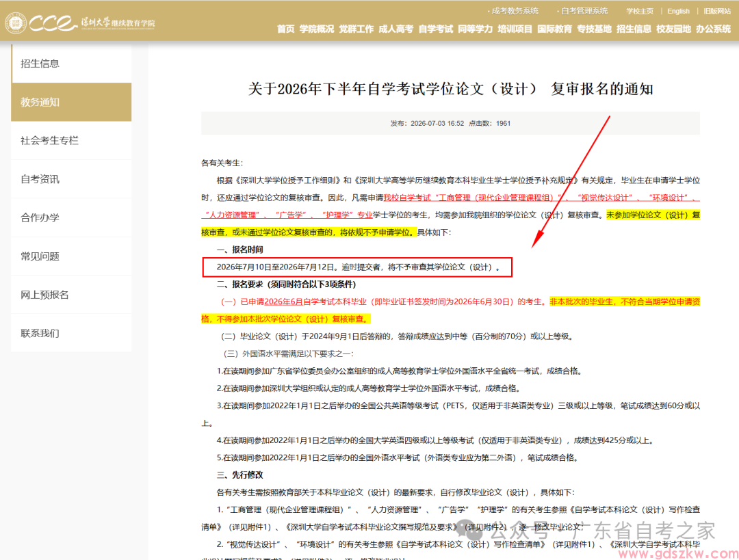Click item 1.在读期间参加广东省学位委员会办公室
The width and height of the screenshot is (739, 560).
[x=400, y=371]
